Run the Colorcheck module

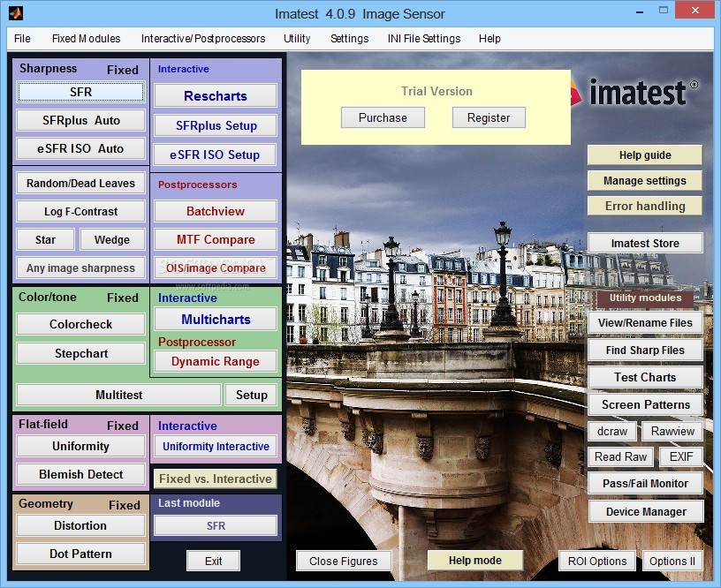(x=81, y=324)
